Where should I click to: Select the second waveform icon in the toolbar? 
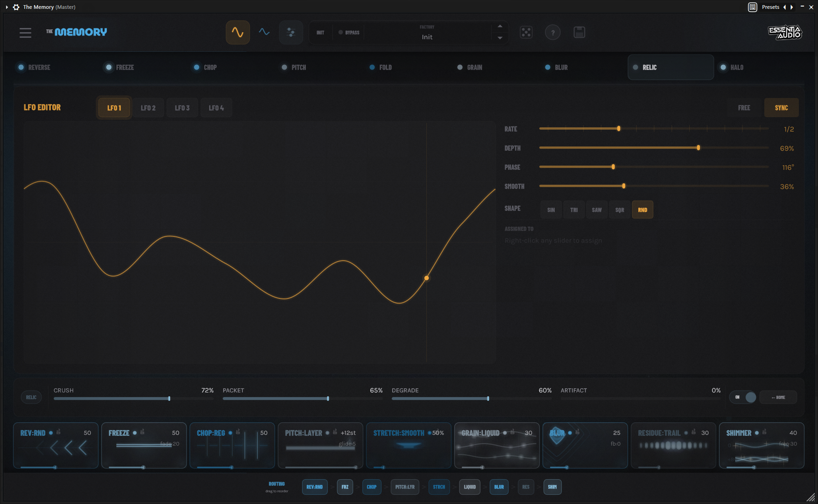(264, 32)
